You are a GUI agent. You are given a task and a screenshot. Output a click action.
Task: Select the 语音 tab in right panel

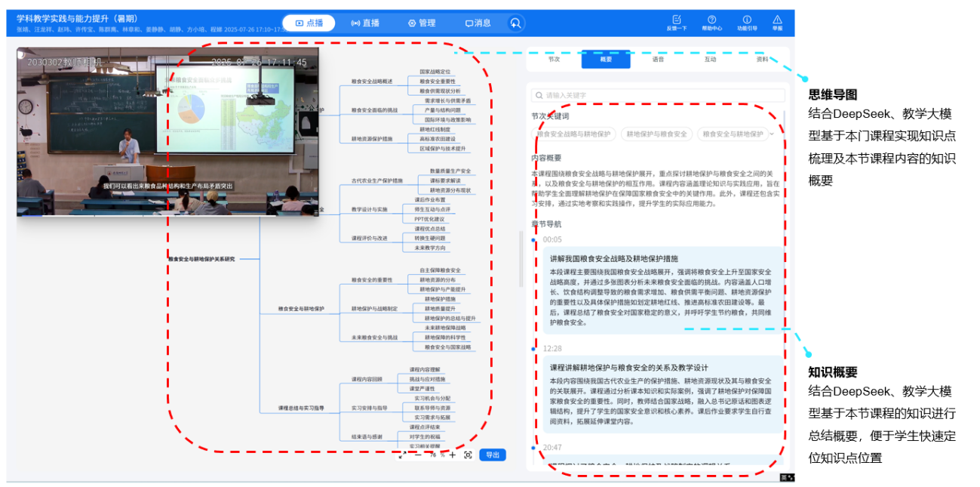click(658, 59)
